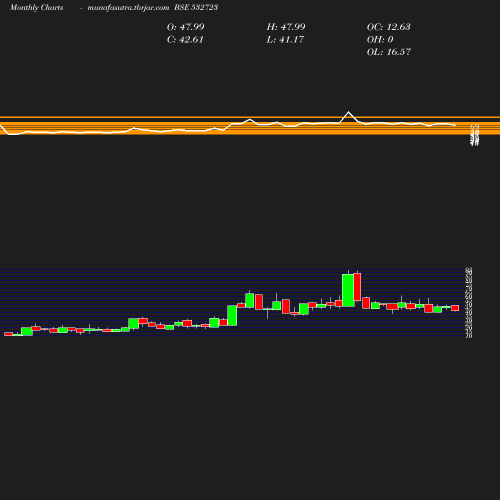Click the "munafasutra.tbrjar.com" site label
This screenshot has height=500, width=500.
(x=128, y=7)
